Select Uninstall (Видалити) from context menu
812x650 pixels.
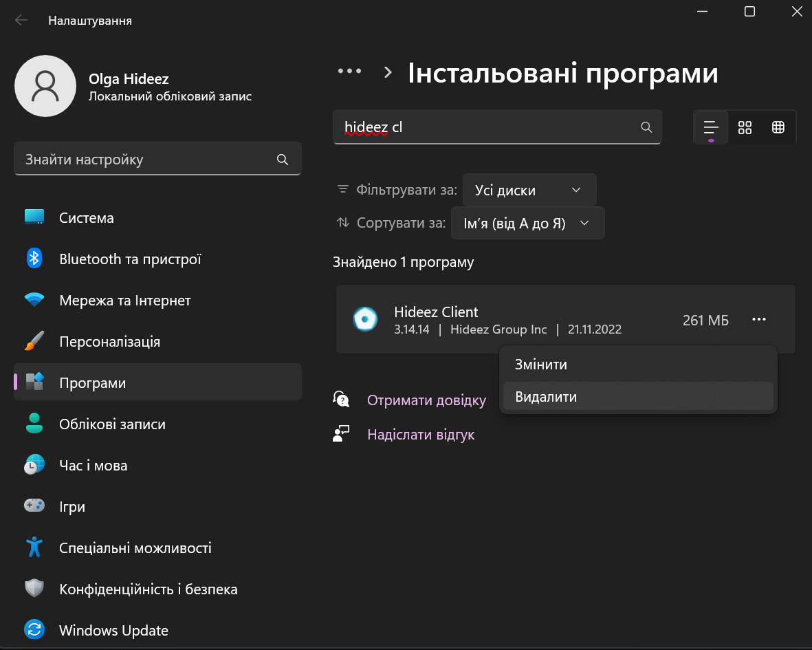pyautogui.click(x=638, y=397)
